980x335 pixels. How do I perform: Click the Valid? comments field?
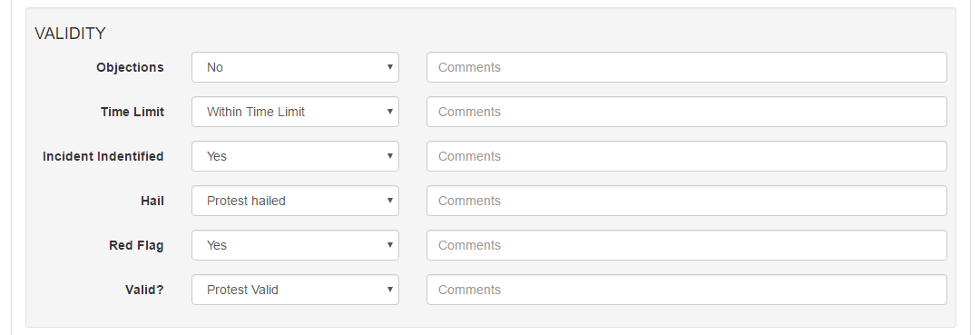[686, 290]
